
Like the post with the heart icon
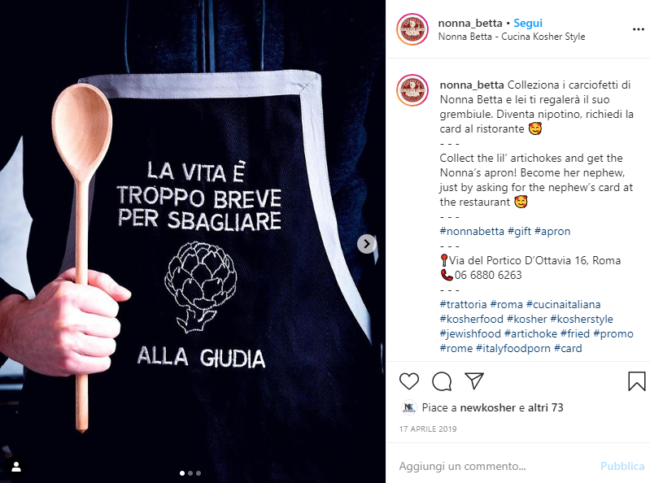pyautogui.click(x=409, y=381)
